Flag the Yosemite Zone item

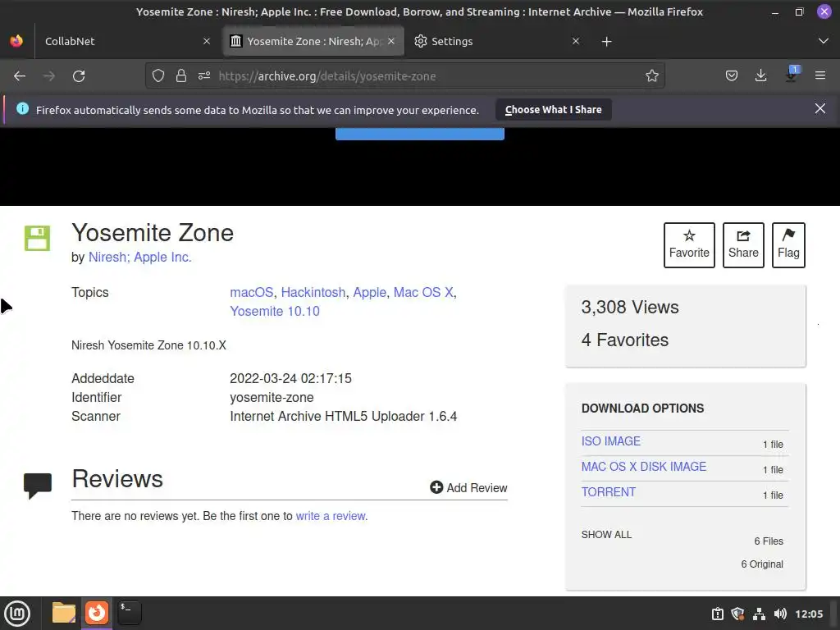pos(788,244)
